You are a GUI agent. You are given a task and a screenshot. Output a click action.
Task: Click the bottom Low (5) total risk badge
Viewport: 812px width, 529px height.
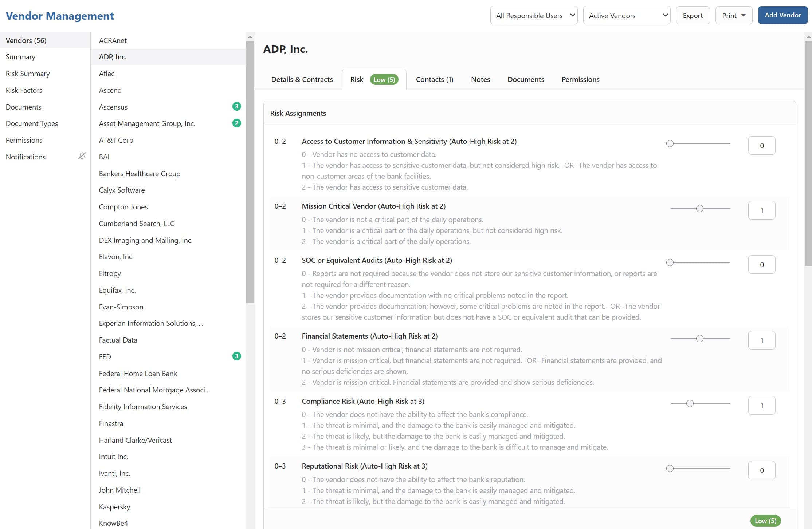pos(765,521)
